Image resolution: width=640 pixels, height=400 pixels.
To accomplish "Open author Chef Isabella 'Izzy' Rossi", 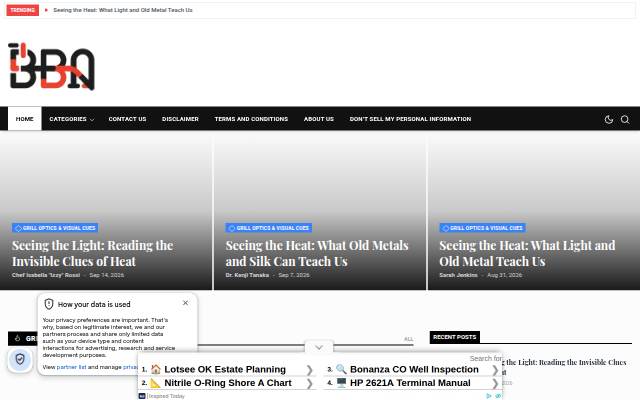I will 46,275.
